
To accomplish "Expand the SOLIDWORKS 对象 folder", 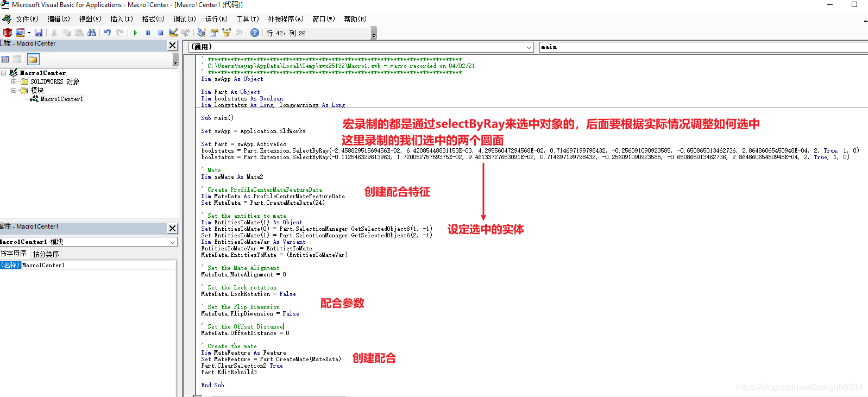I will point(14,81).
